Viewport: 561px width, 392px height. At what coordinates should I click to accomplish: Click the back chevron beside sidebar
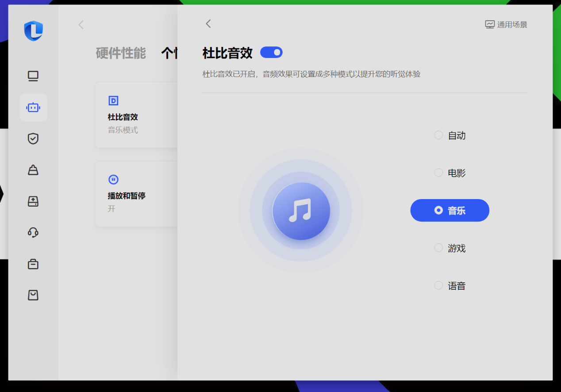pyautogui.click(x=81, y=25)
